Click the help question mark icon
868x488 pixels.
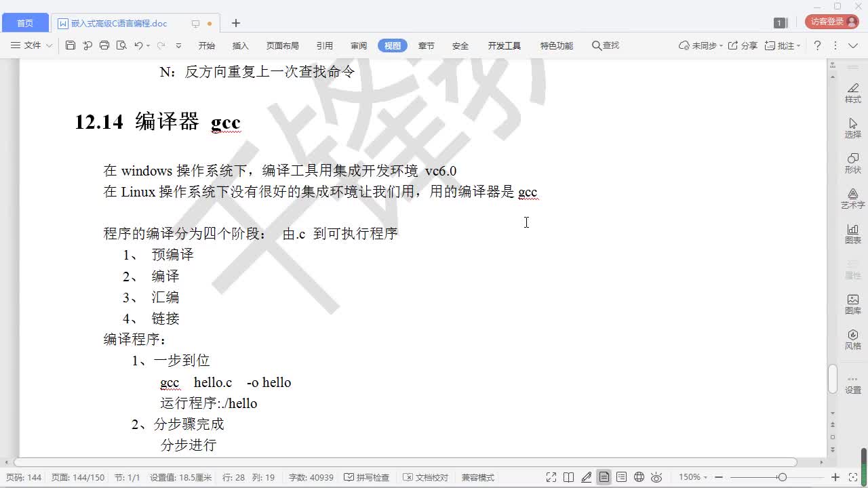tap(817, 45)
